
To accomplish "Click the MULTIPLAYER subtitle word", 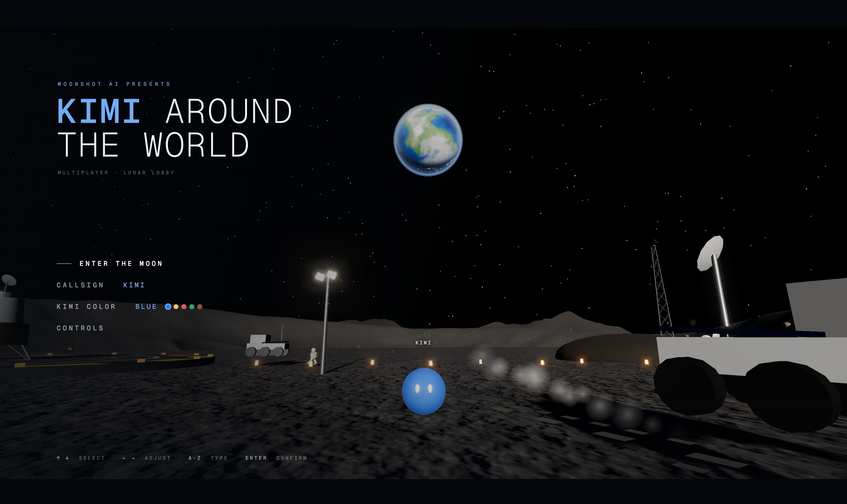I will pos(83,173).
